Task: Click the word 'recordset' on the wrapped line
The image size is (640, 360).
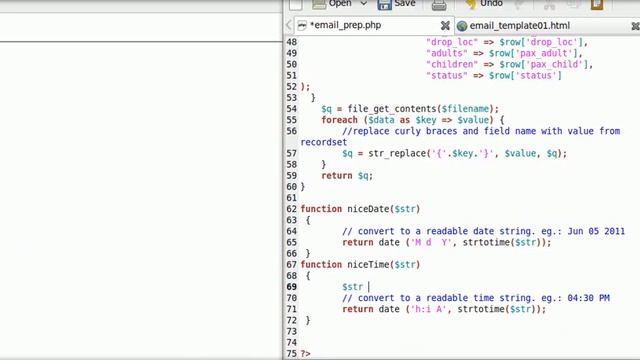Action: pos(324,142)
